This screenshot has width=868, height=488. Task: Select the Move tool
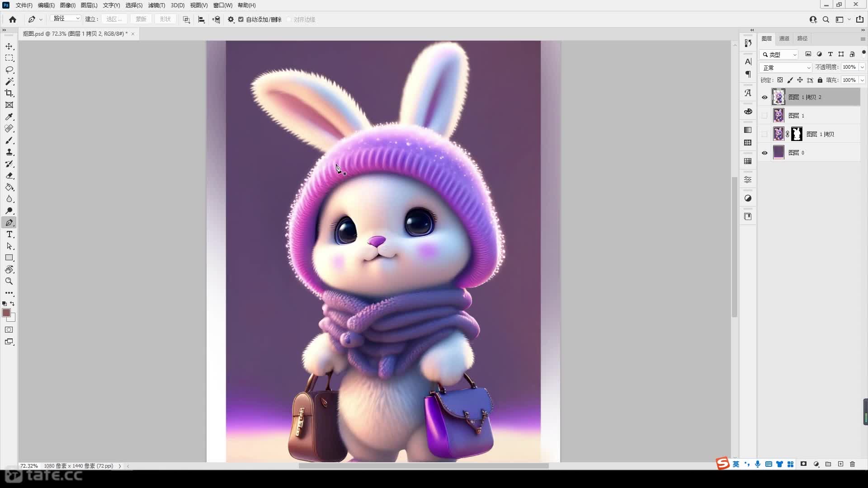[x=9, y=47]
